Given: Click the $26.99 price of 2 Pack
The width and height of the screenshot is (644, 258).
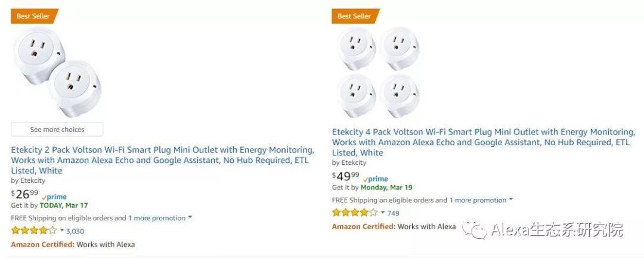Looking at the screenshot, I should pyautogui.click(x=24, y=194).
